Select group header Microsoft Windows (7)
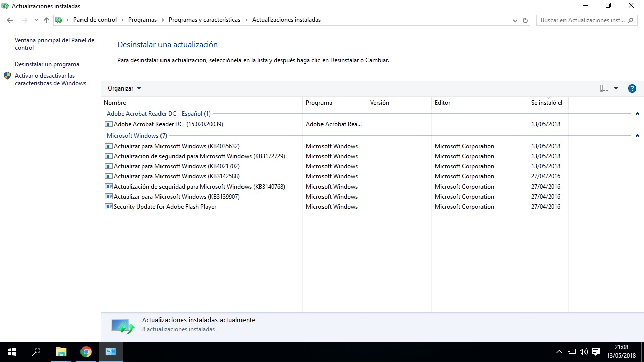 (x=136, y=136)
